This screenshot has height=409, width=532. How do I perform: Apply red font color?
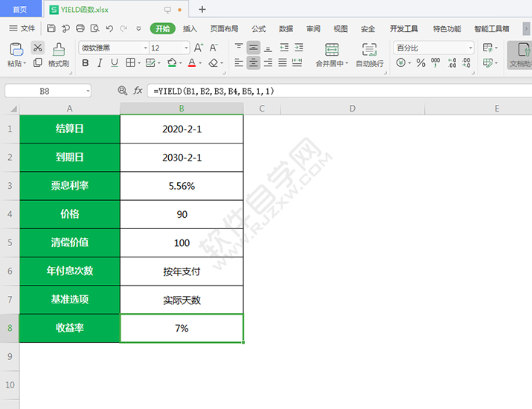pyautogui.click(x=192, y=62)
